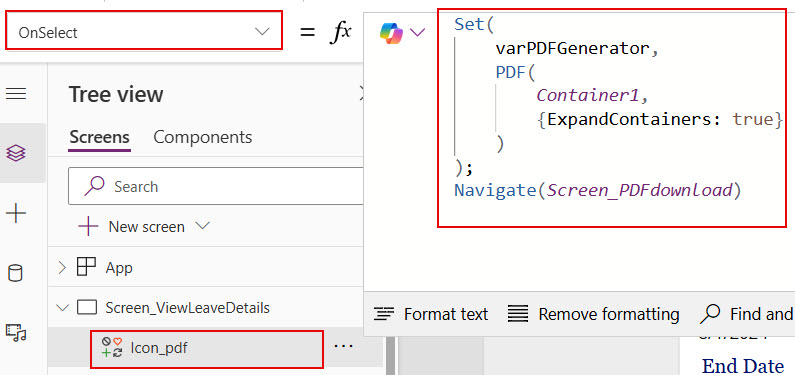This screenshot has height=375, width=795.
Task: Click the Format text button
Action: click(x=431, y=314)
